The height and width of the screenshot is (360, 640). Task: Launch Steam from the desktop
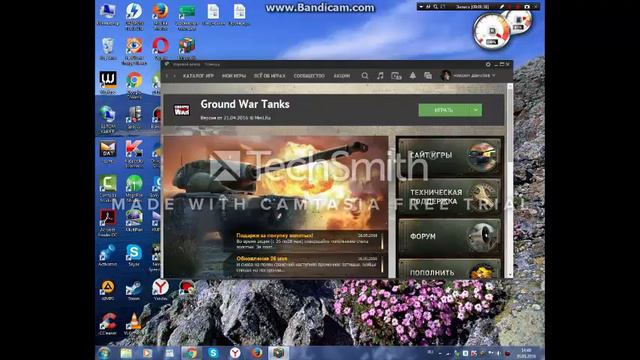pos(134,290)
